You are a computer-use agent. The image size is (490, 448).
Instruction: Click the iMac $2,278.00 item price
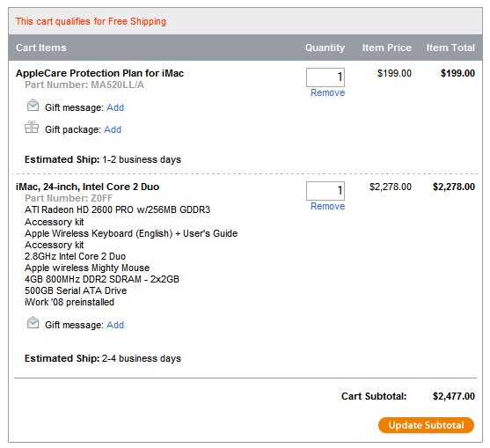pyautogui.click(x=391, y=187)
